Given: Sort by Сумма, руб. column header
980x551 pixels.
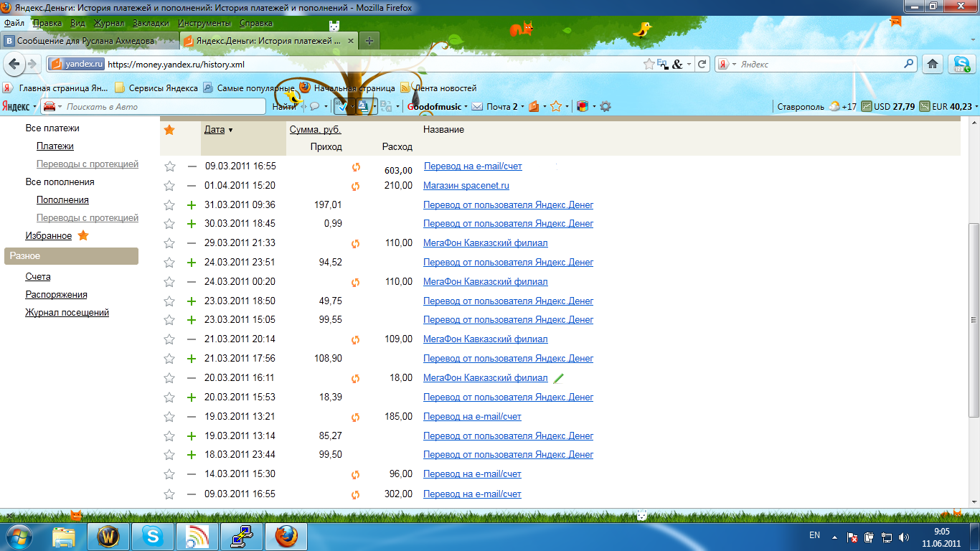Looking at the screenshot, I should click(x=316, y=130).
